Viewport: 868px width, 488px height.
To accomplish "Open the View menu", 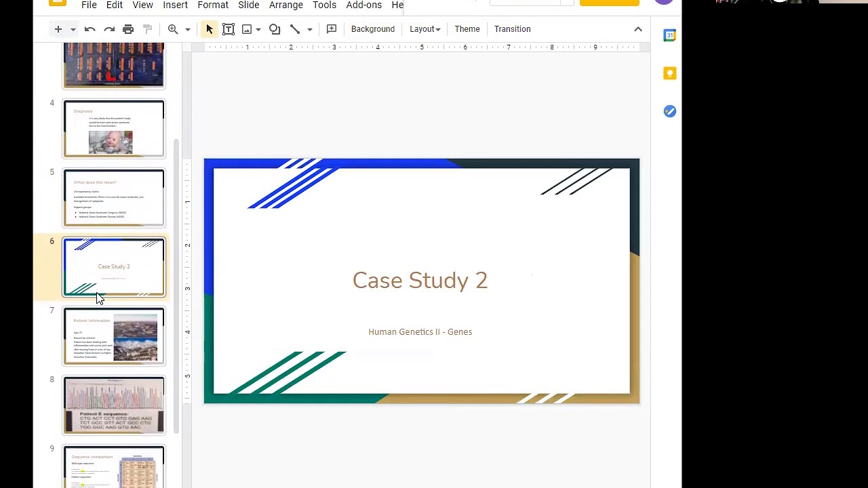I will pyautogui.click(x=142, y=5).
